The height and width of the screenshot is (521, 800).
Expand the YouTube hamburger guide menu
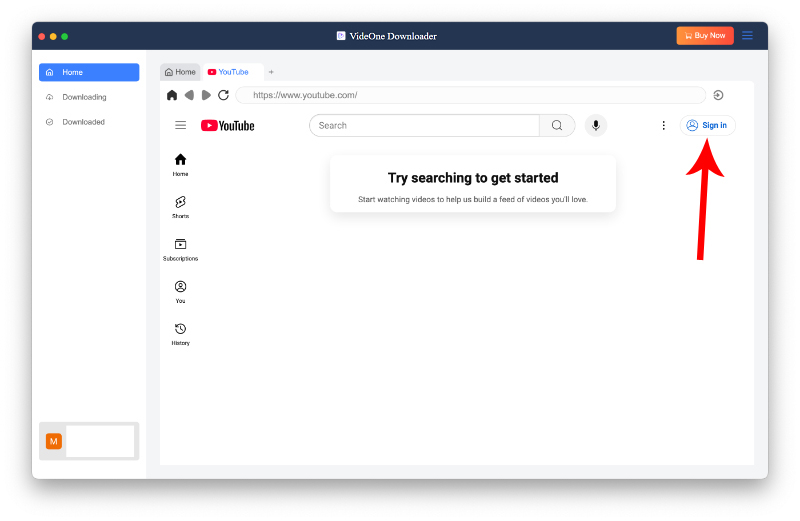point(180,125)
